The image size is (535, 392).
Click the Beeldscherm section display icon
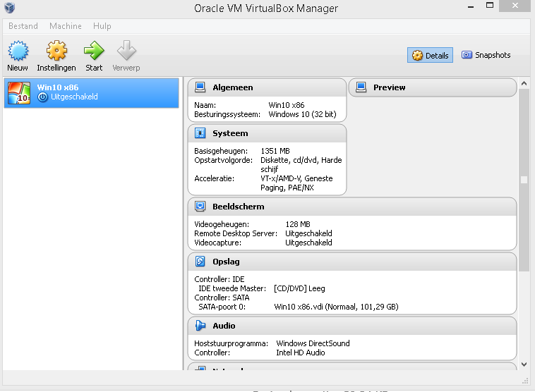coord(200,207)
